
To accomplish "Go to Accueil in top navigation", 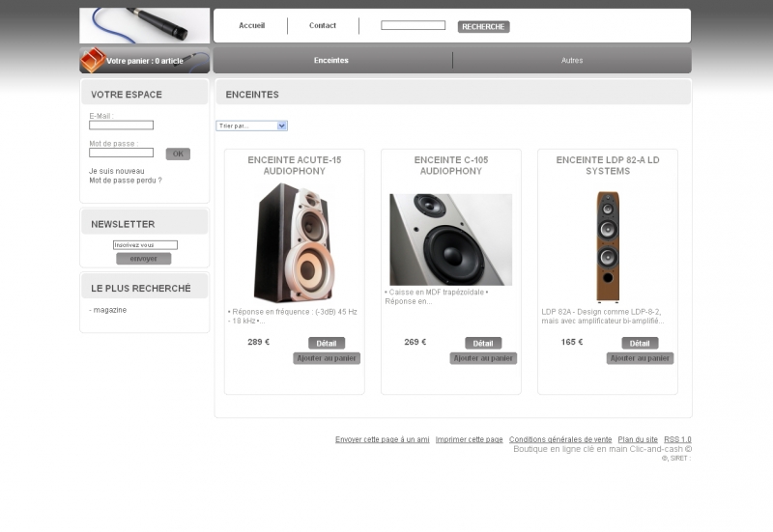I will 251,26.
